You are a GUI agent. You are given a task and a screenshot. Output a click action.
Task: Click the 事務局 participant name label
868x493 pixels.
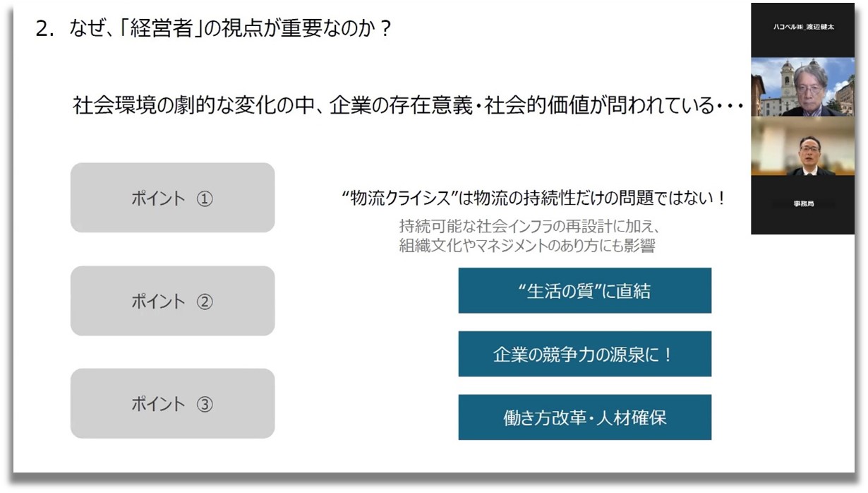click(x=802, y=203)
